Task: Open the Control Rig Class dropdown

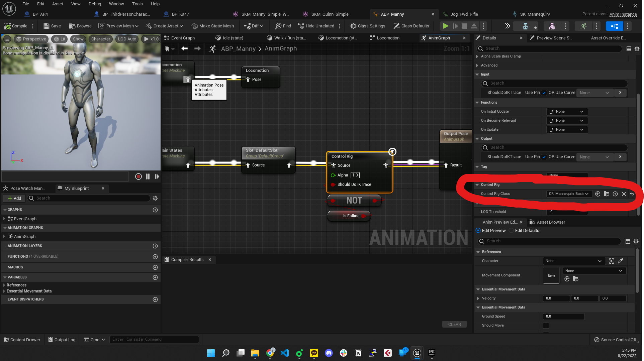Action: (x=569, y=194)
